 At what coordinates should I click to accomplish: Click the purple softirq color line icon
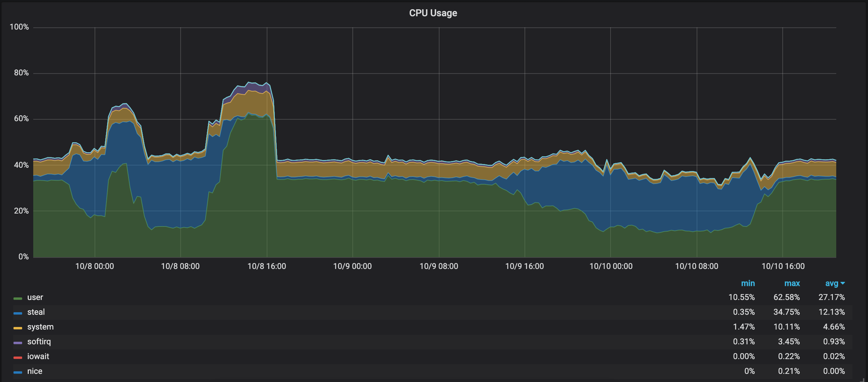point(18,342)
